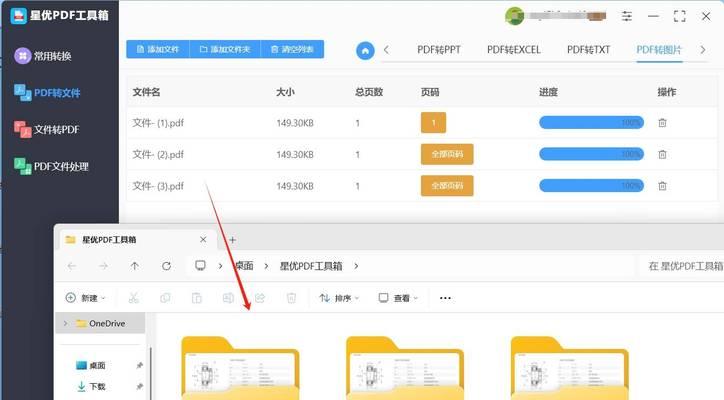Delete 文件- (1).pdf with trash icon

[x=662, y=123]
